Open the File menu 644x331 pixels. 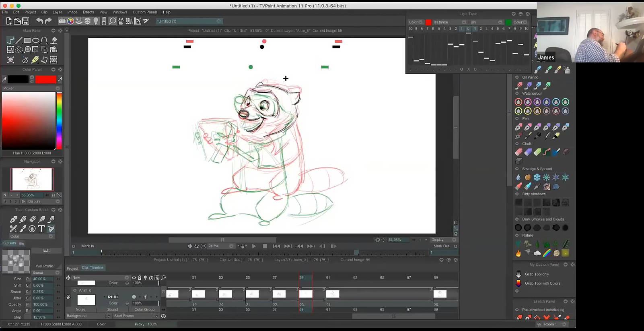5,12
